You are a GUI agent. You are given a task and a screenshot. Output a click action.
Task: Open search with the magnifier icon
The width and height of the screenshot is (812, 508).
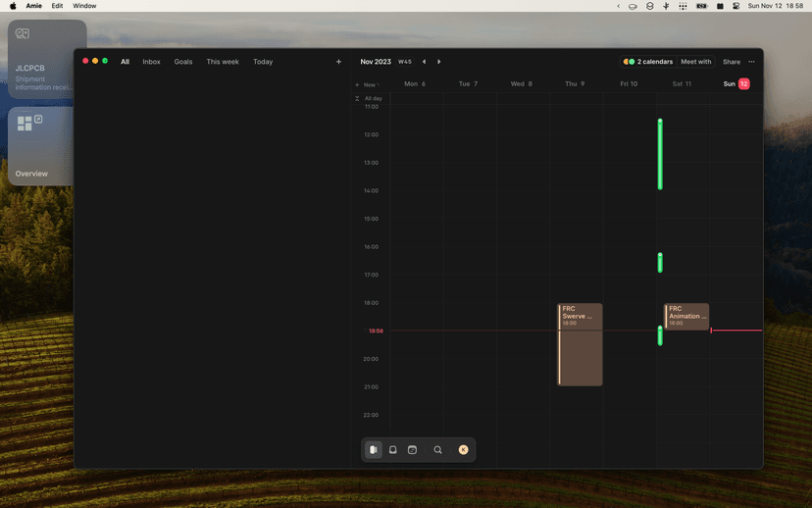coord(438,450)
